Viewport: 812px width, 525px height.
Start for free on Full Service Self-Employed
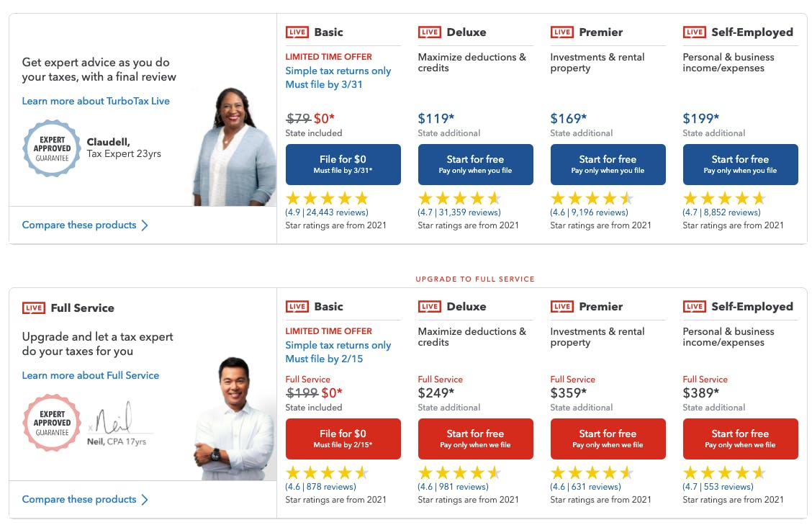[740, 439]
